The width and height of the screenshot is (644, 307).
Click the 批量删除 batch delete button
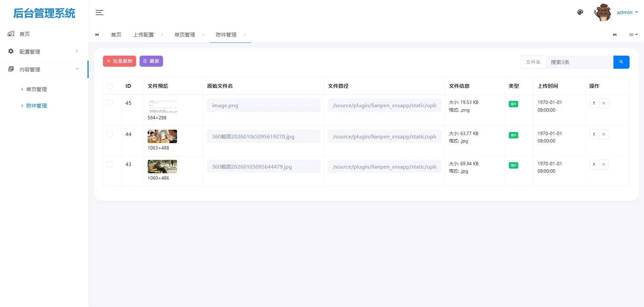point(119,61)
